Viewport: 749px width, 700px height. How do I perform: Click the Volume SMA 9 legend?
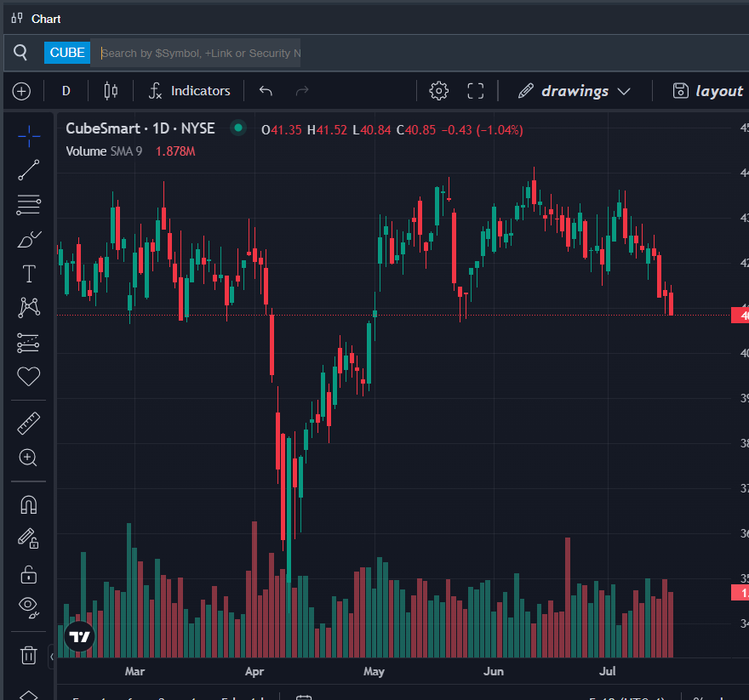click(x=104, y=151)
